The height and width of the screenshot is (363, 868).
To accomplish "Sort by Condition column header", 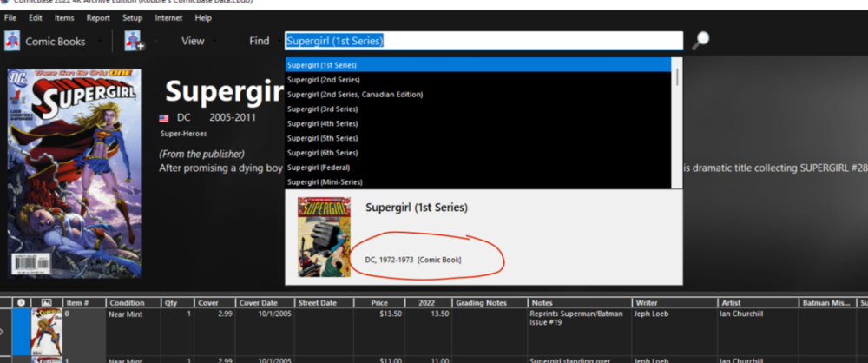I will click(x=133, y=303).
